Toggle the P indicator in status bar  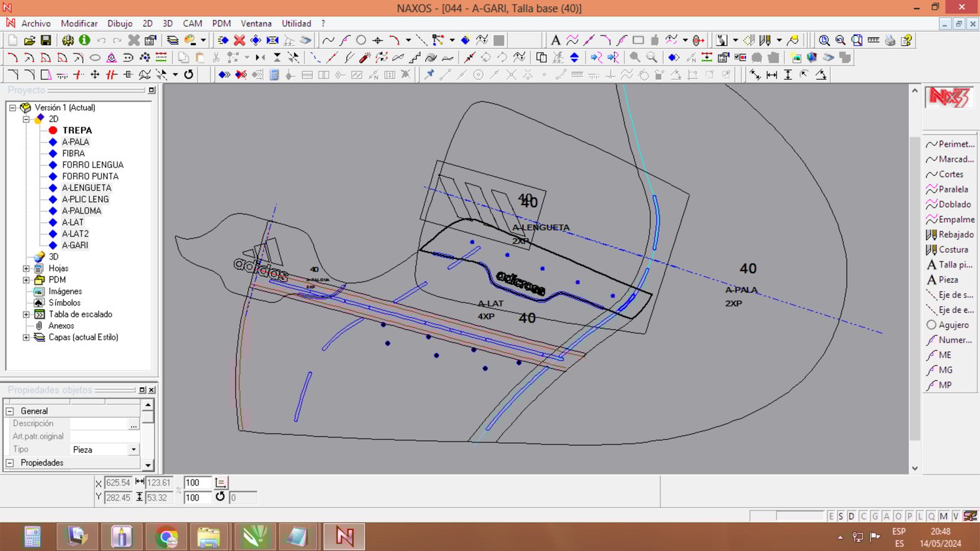pyautogui.click(x=909, y=516)
